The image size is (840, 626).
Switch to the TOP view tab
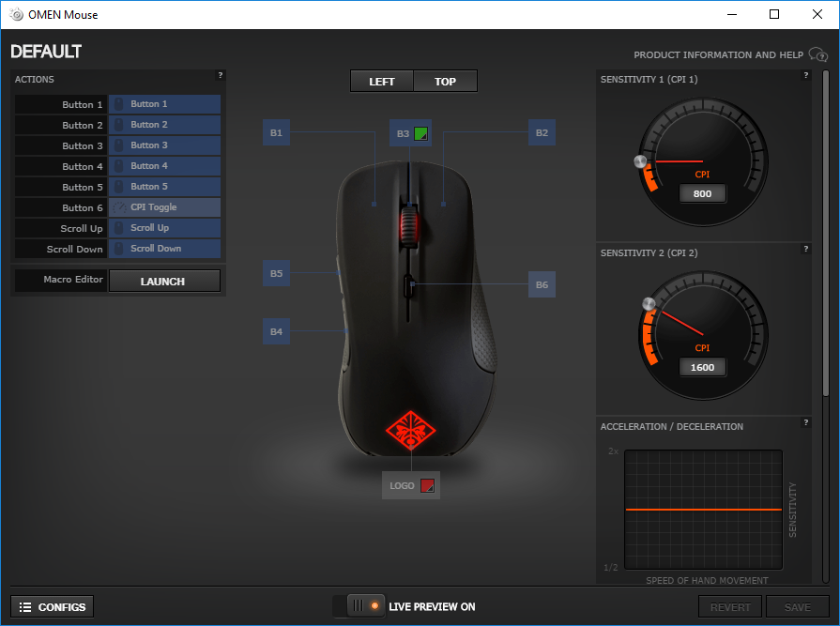click(x=445, y=82)
